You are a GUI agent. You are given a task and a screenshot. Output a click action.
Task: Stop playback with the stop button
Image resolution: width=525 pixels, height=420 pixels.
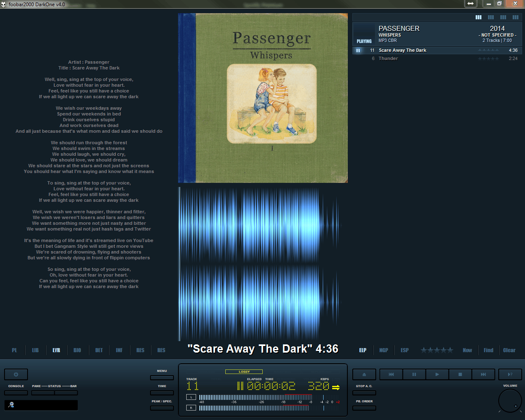pyautogui.click(x=460, y=374)
